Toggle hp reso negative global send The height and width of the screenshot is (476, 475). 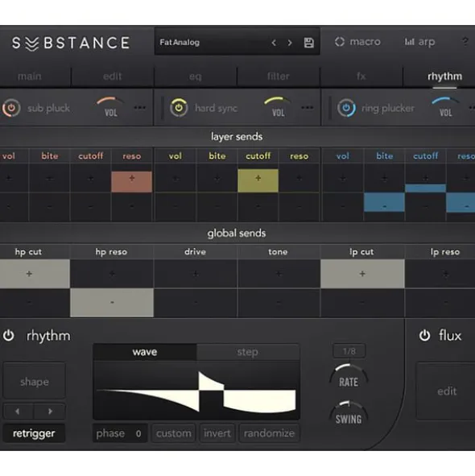(x=112, y=302)
